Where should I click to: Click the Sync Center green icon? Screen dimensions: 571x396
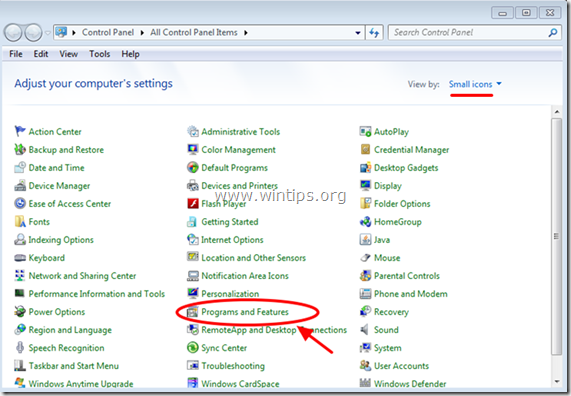pos(193,348)
